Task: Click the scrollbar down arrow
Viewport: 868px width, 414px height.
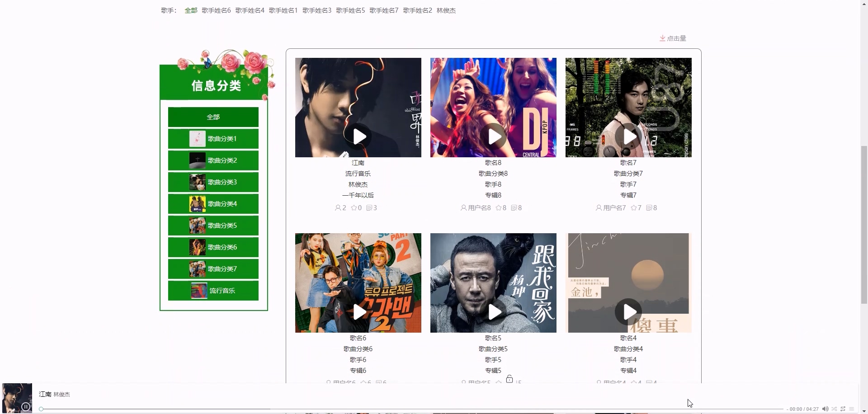Action: pos(864,410)
